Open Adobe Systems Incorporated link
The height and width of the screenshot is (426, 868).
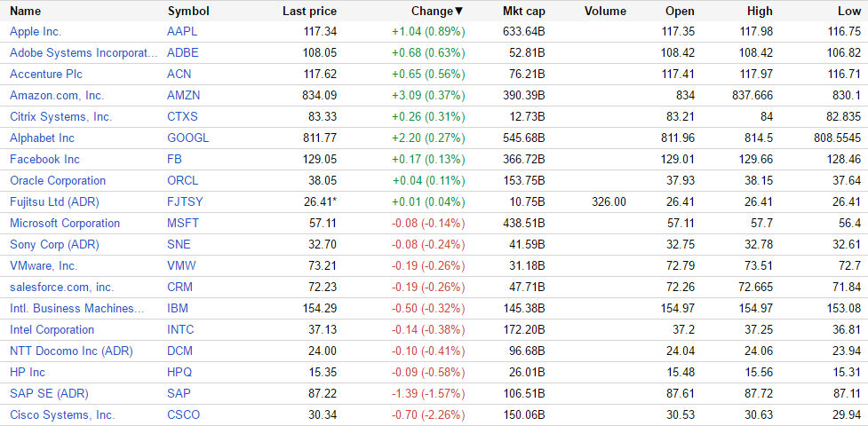84,52
